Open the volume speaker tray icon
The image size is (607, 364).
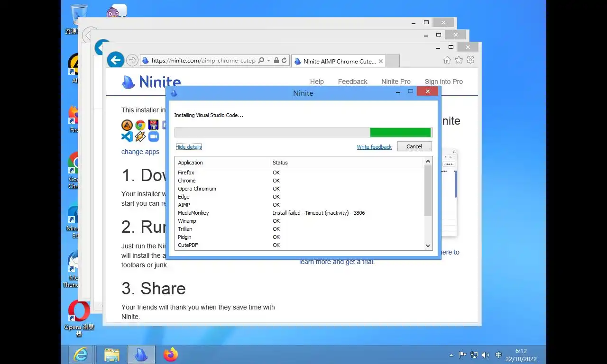[x=485, y=355]
